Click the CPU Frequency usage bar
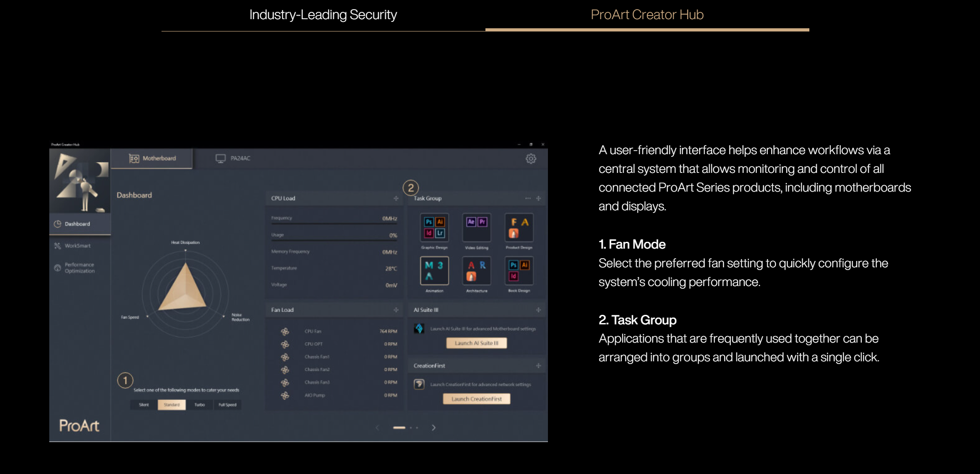980x474 pixels. click(x=334, y=224)
